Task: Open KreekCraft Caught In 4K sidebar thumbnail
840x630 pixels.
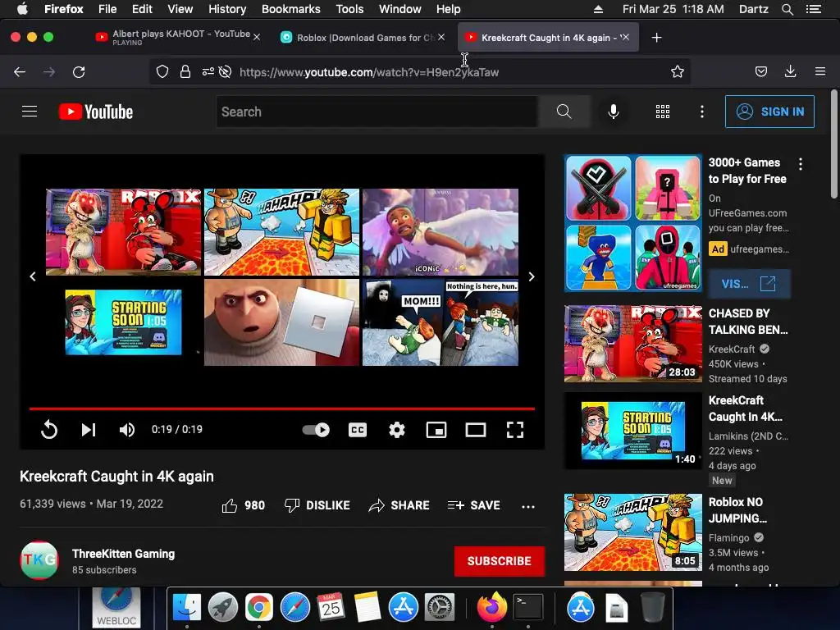Action: [x=633, y=431]
